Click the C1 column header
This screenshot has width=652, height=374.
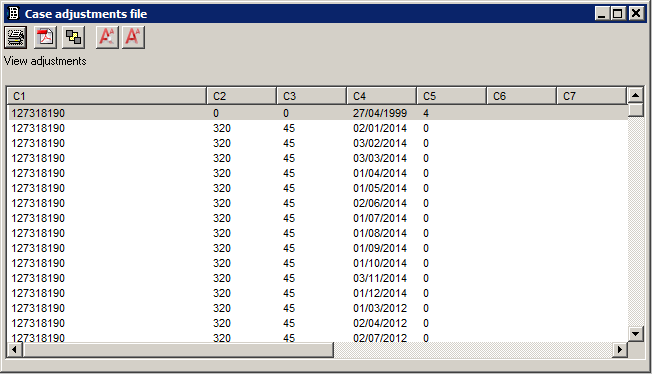coord(107,96)
